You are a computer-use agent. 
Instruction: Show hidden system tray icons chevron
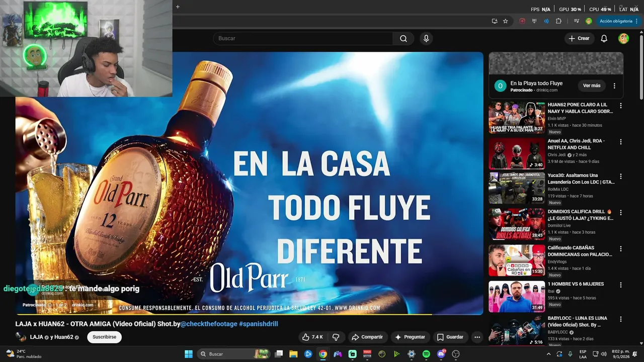pyautogui.click(x=548, y=354)
